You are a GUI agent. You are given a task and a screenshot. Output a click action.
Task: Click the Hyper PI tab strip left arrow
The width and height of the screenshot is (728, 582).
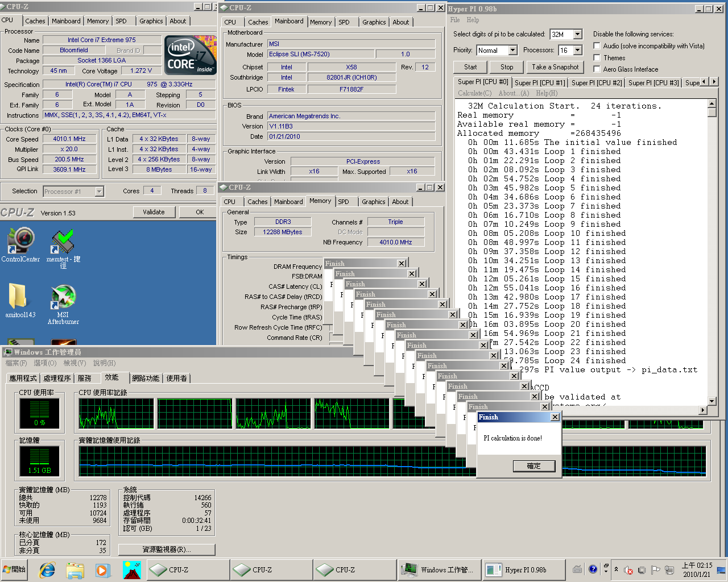tap(705, 82)
